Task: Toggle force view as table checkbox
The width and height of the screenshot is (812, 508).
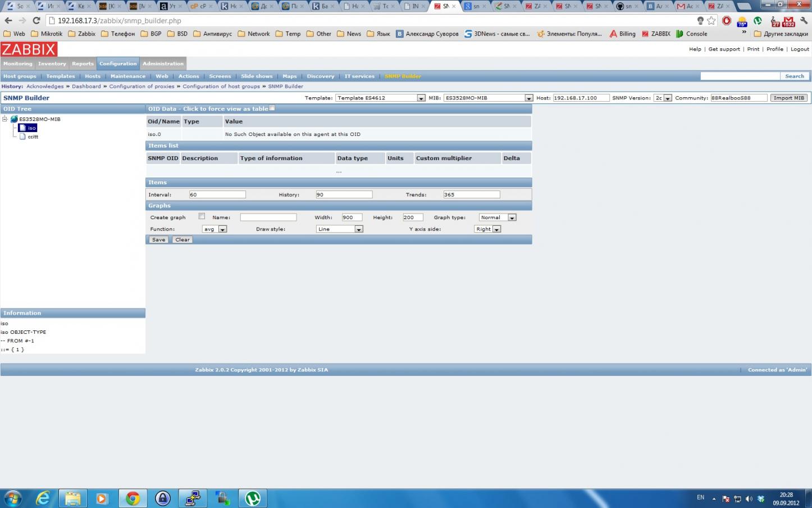Action: point(272,108)
